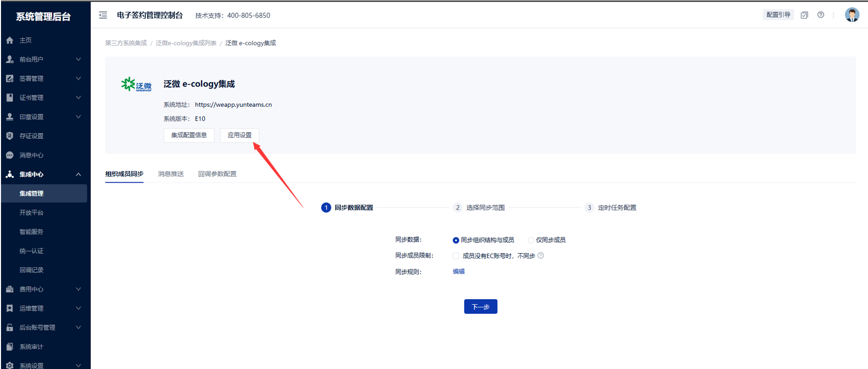868x369 pixels.
Task: Click step 2 选择同步范围
Action: [x=479, y=208]
